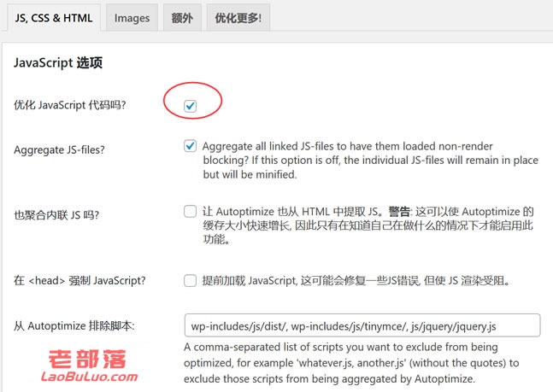Viewport: 553px width, 392px height.
Task: Uncheck 优化 JavaScript 代码吗 checkbox
Action: coord(190,106)
